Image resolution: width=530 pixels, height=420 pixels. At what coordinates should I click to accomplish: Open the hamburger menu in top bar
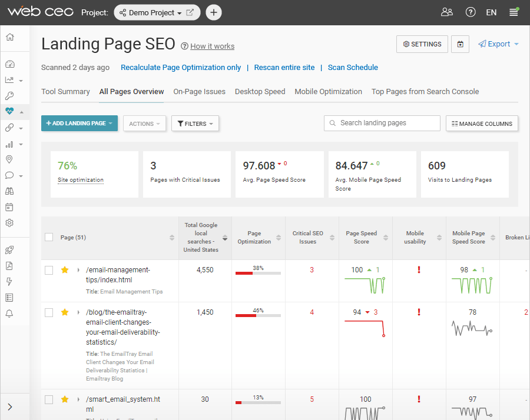coord(514,12)
